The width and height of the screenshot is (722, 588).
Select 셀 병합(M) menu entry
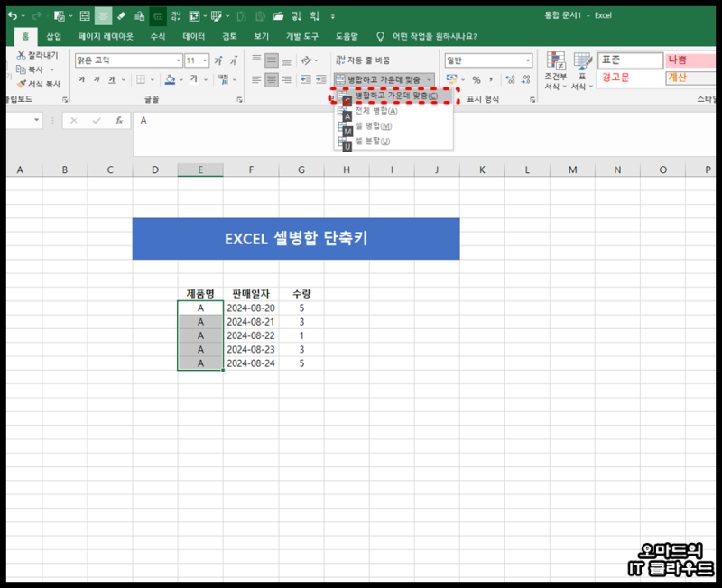pyautogui.click(x=393, y=126)
